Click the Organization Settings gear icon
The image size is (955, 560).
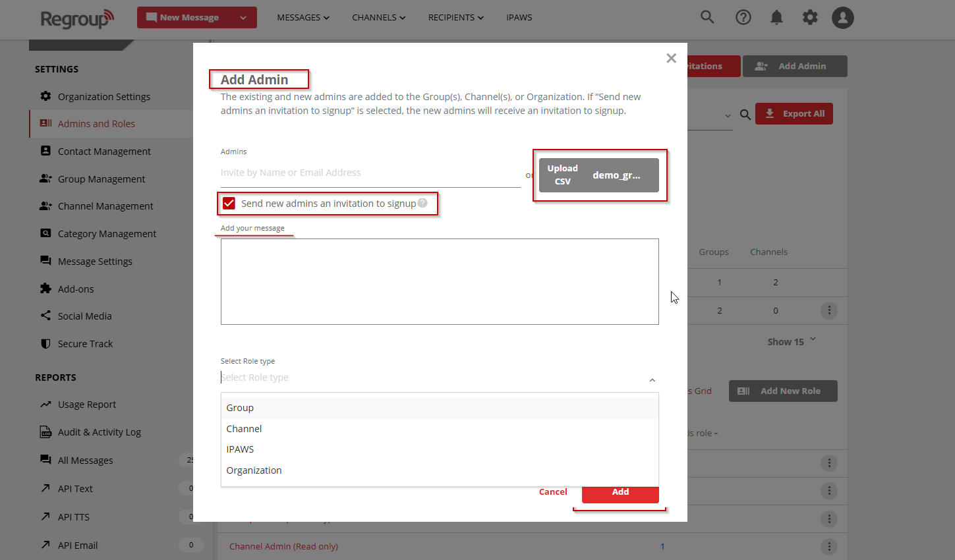[45, 96]
